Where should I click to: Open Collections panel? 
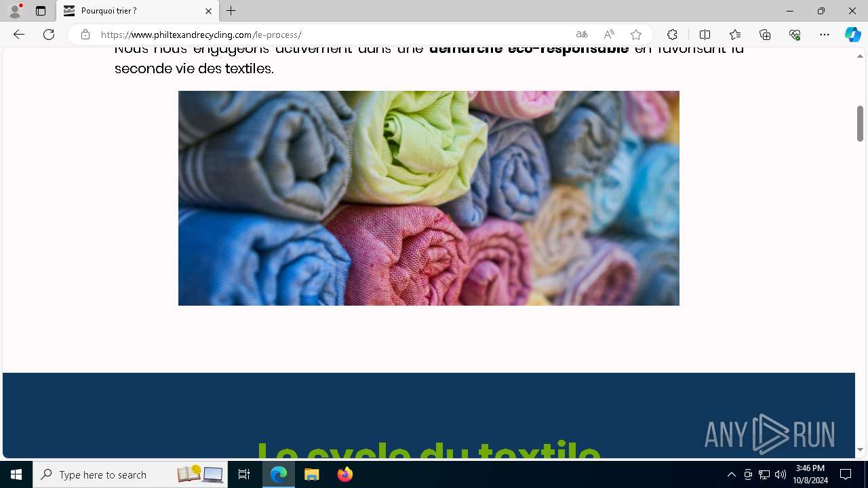[765, 35]
